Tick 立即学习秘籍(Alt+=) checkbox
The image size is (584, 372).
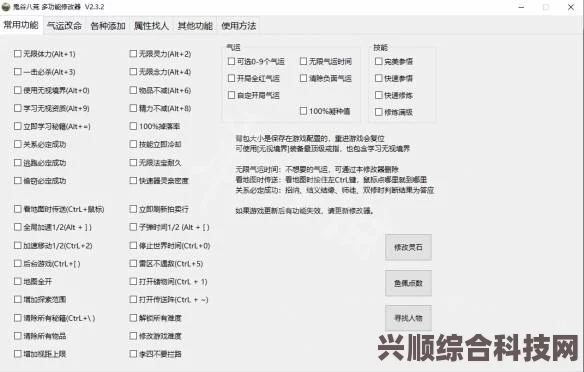18,126
